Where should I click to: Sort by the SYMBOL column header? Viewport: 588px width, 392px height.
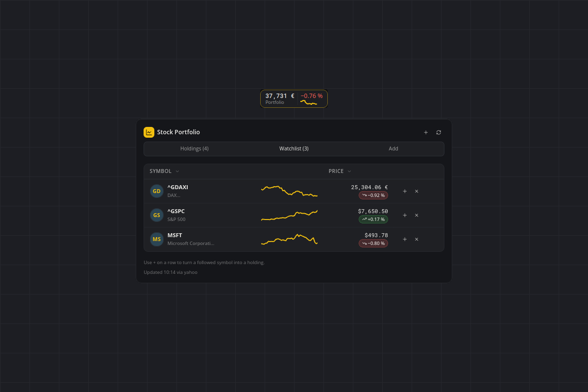(165, 171)
